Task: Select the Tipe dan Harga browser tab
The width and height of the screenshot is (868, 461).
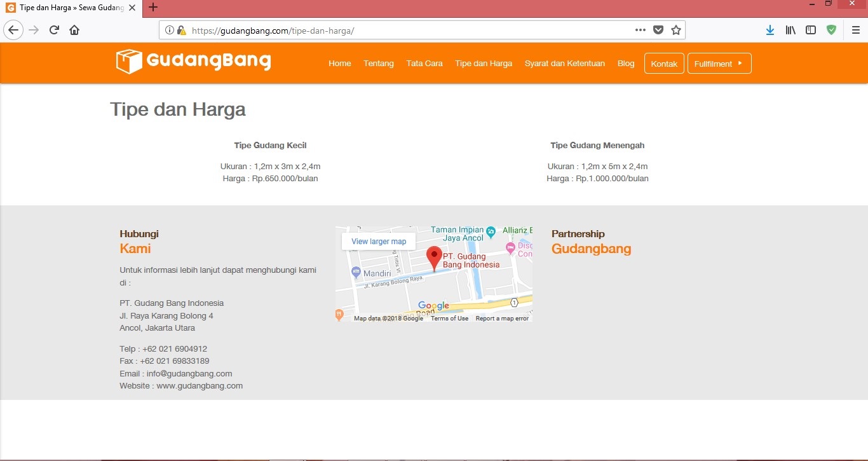Action: coord(71,8)
